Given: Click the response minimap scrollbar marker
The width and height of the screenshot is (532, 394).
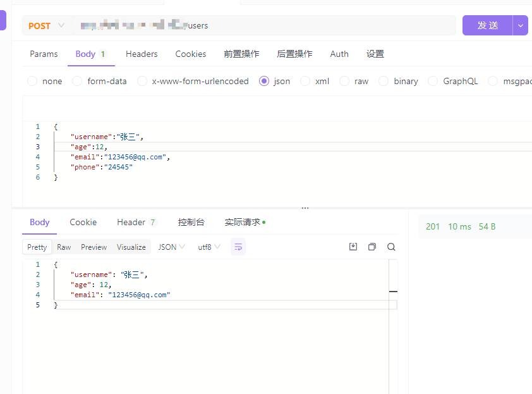Looking at the screenshot, I should point(393,292).
